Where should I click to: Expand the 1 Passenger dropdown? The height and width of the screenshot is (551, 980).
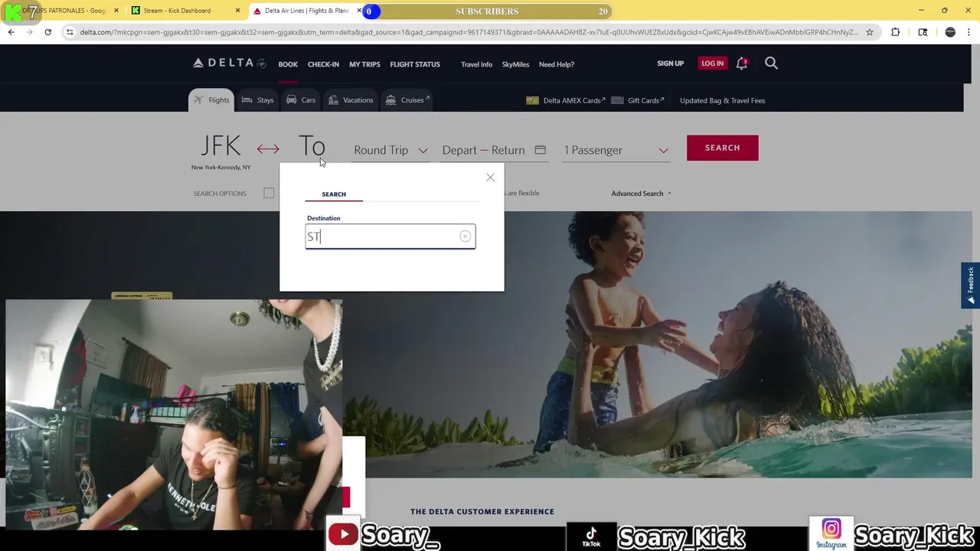point(616,150)
